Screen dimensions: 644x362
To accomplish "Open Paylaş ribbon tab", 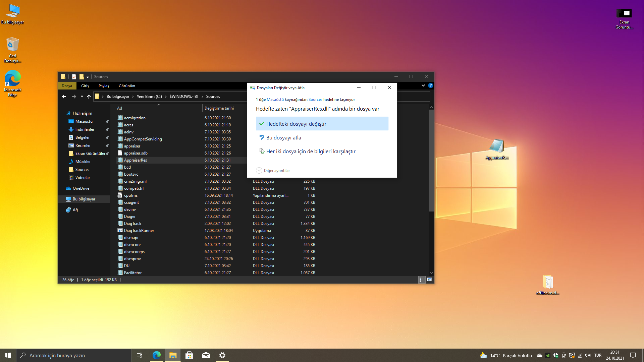I will tap(104, 86).
